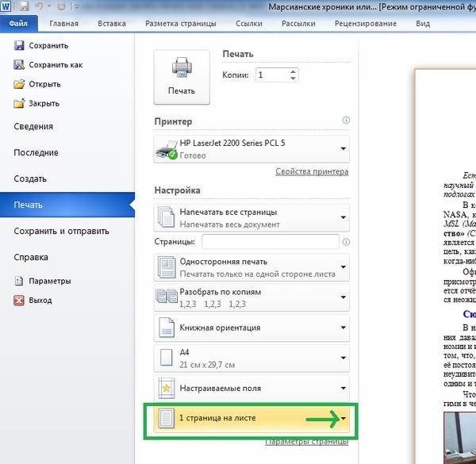Viewport: 476px width, 464px height.
Task: Open the Рассылки ribbon tab
Action: (x=298, y=23)
